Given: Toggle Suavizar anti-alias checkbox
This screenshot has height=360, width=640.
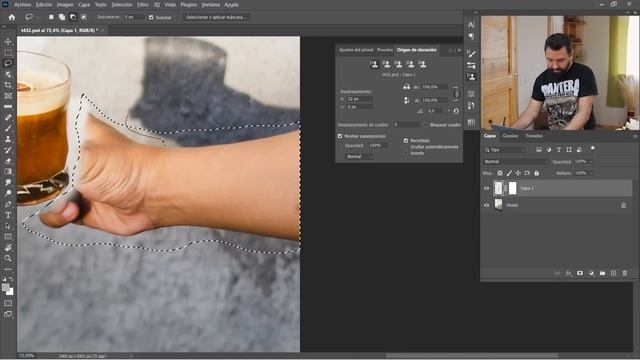Looking at the screenshot, I should [x=151, y=18].
